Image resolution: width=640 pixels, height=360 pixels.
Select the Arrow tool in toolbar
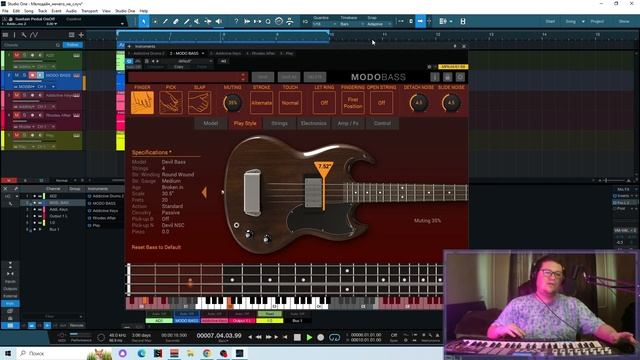[144, 21]
